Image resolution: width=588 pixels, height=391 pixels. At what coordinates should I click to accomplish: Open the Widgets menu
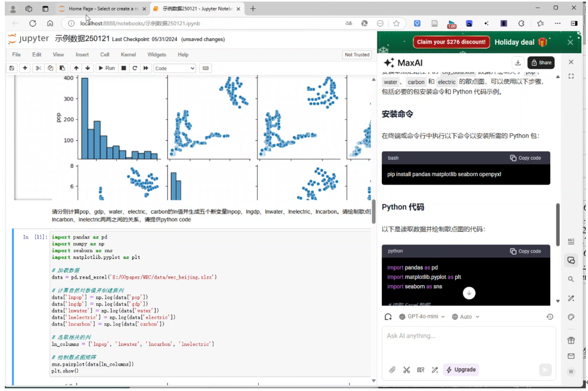coord(157,55)
